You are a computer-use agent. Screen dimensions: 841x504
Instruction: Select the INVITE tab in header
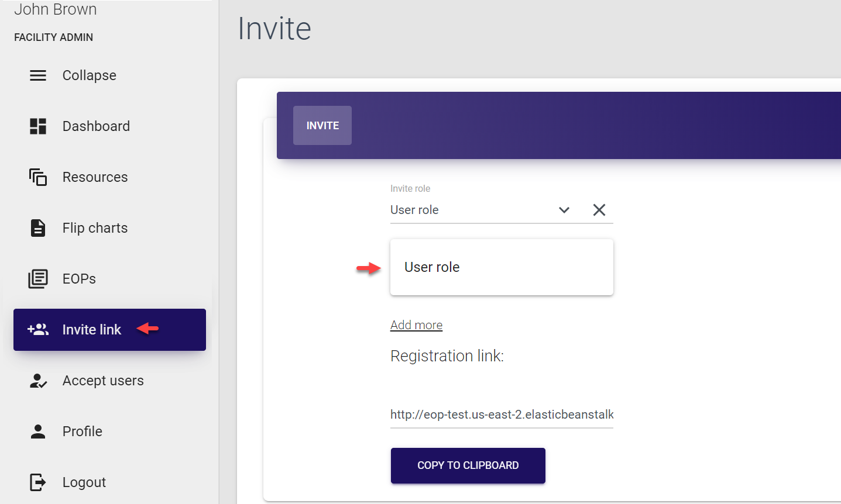322,126
